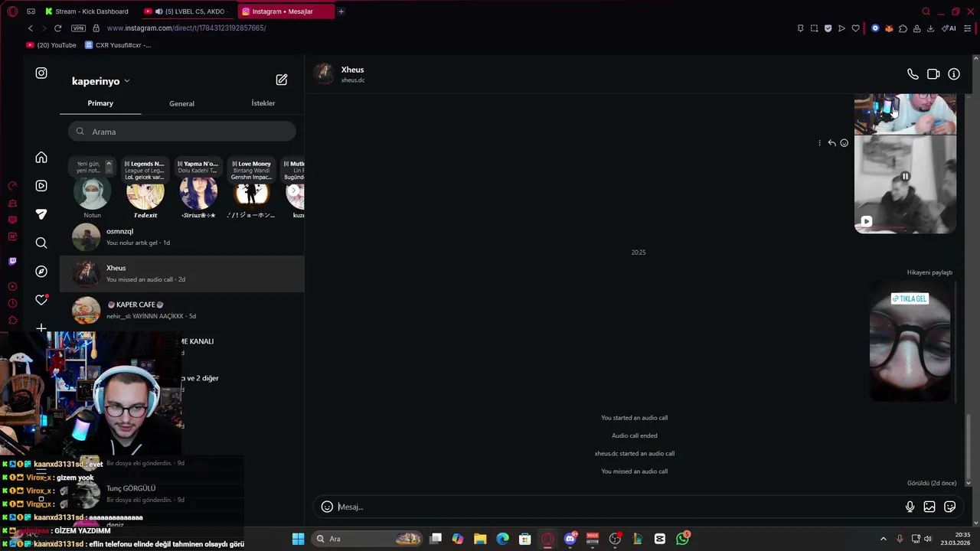This screenshot has width=980, height=551.
Task: Open Reels icon in Instagram sidebar
Action: (41, 186)
